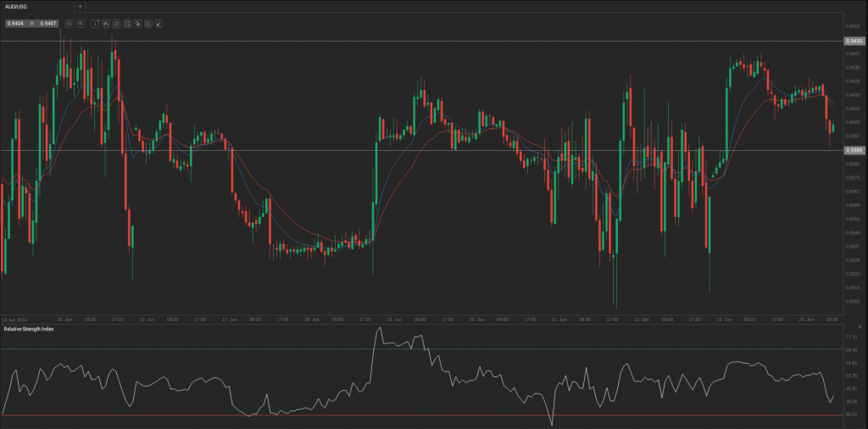Click the 21. Jun date label
This screenshot has width=868, height=429.
point(559,320)
